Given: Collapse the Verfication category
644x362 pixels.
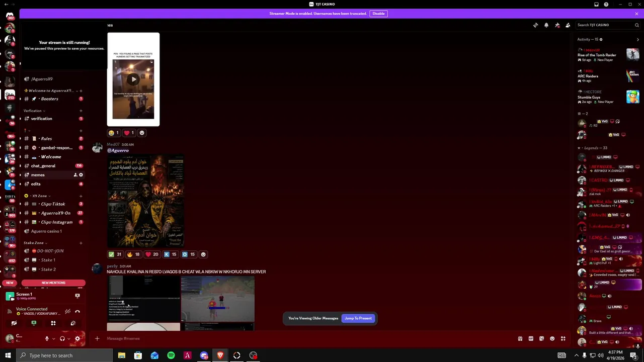Looking at the screenshot, I should coord(34,111).
